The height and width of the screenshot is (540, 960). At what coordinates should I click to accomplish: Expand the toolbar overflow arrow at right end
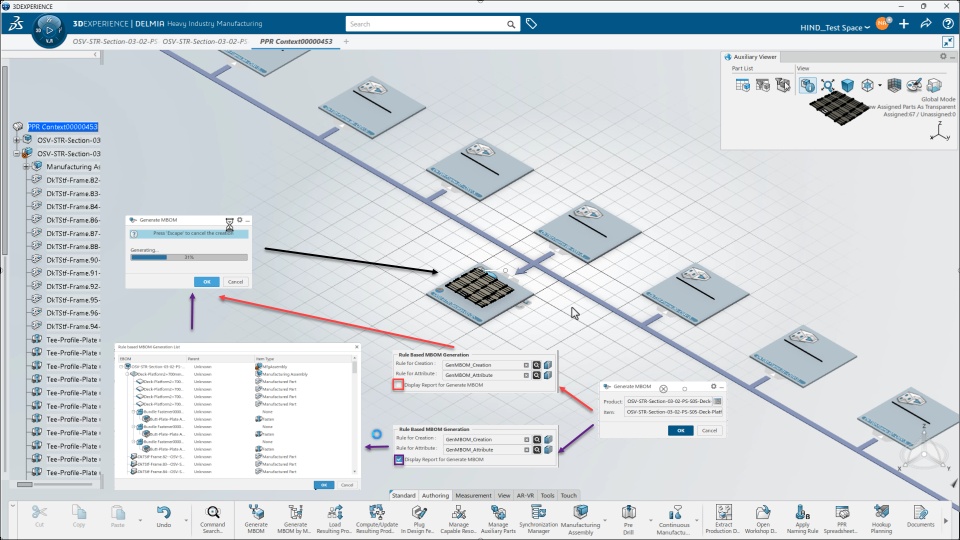tap(947, 520)
